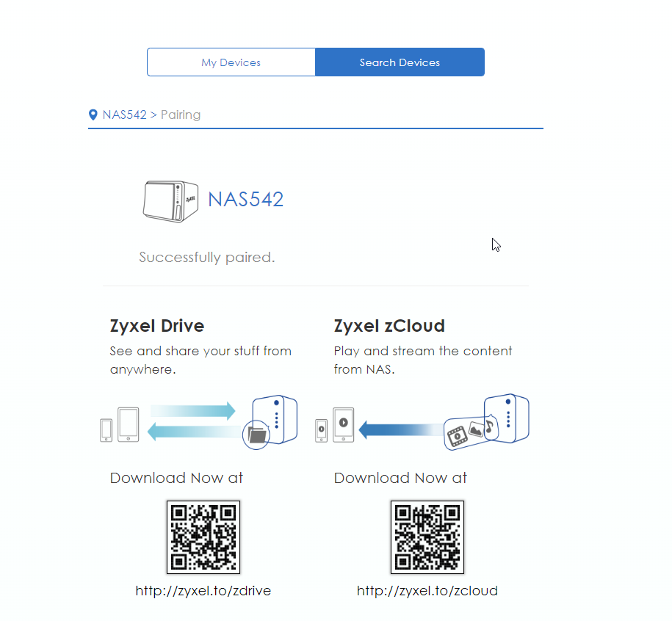This screenshot has height=621, width=672.
Task: Click 'See and share your stuff from anywhere.' text
Action: pyautogui.click(x=200, y=360)
